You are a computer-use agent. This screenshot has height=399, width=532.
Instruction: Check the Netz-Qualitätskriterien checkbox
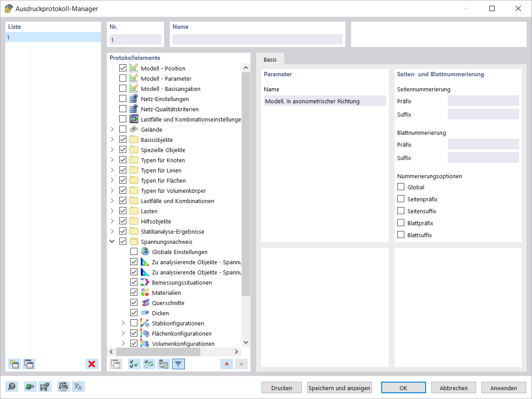coord(123,109)
